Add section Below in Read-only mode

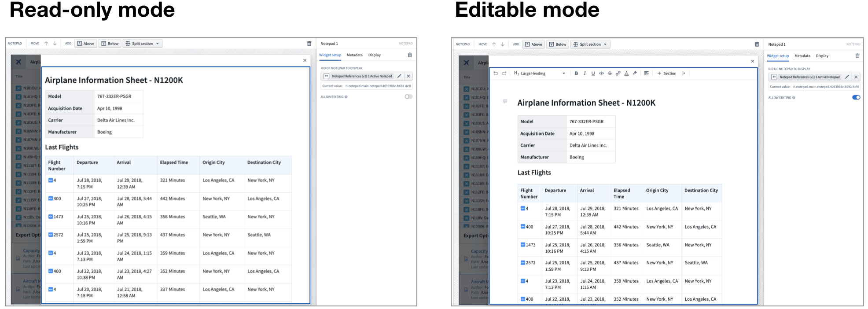[x=110, y=44]
